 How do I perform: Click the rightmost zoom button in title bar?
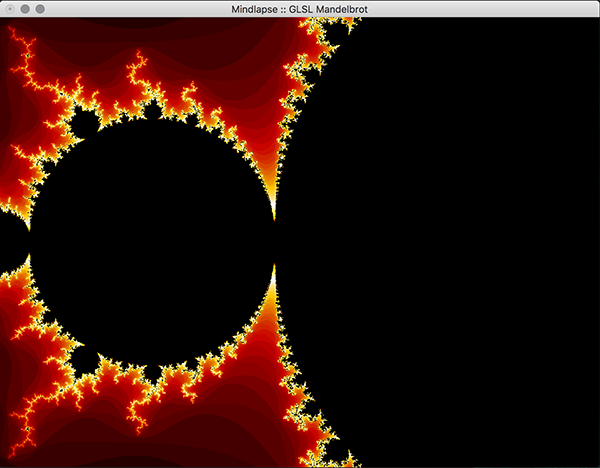[x=41, y=8]
